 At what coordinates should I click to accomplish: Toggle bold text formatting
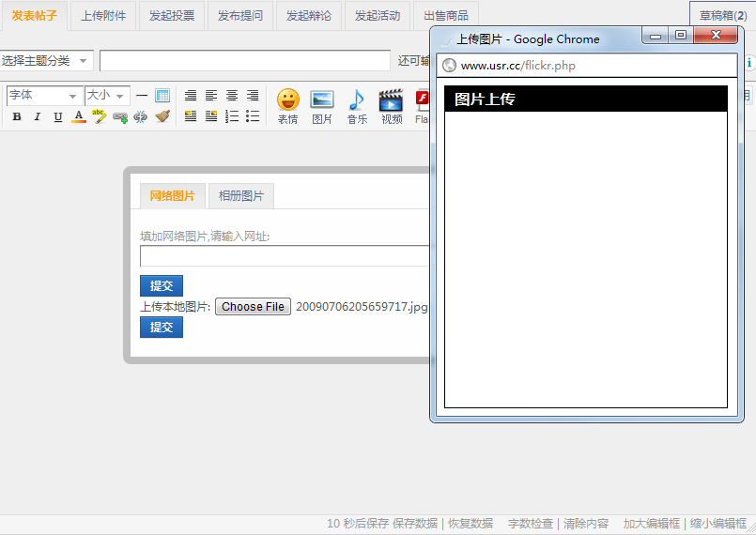point(17,116)
